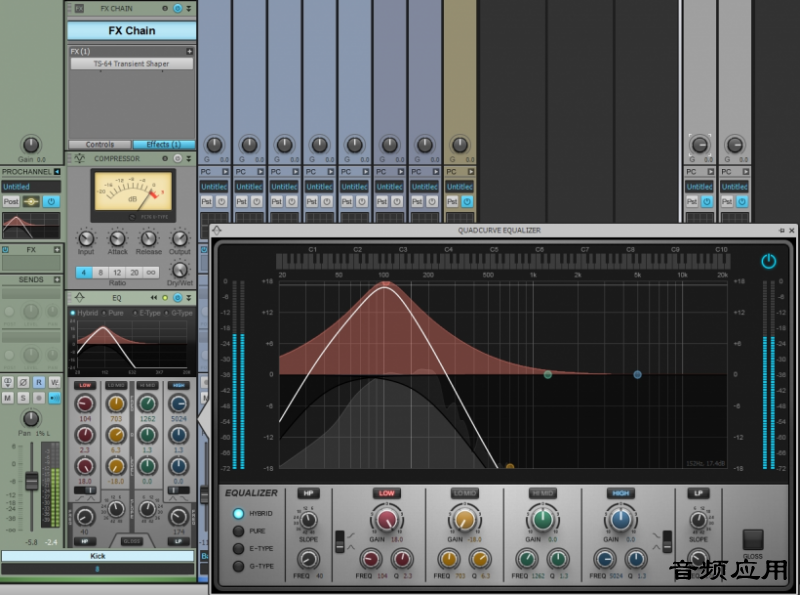Set compressor ratio to infinity
This screenshot has height=595, width=800.
(x=151, y=272)
